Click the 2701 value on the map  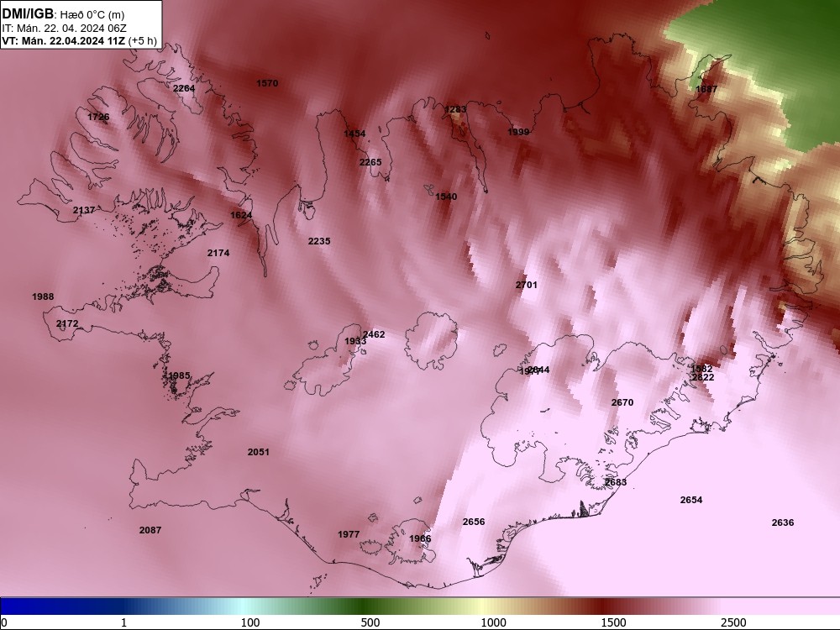click(526, 285)
